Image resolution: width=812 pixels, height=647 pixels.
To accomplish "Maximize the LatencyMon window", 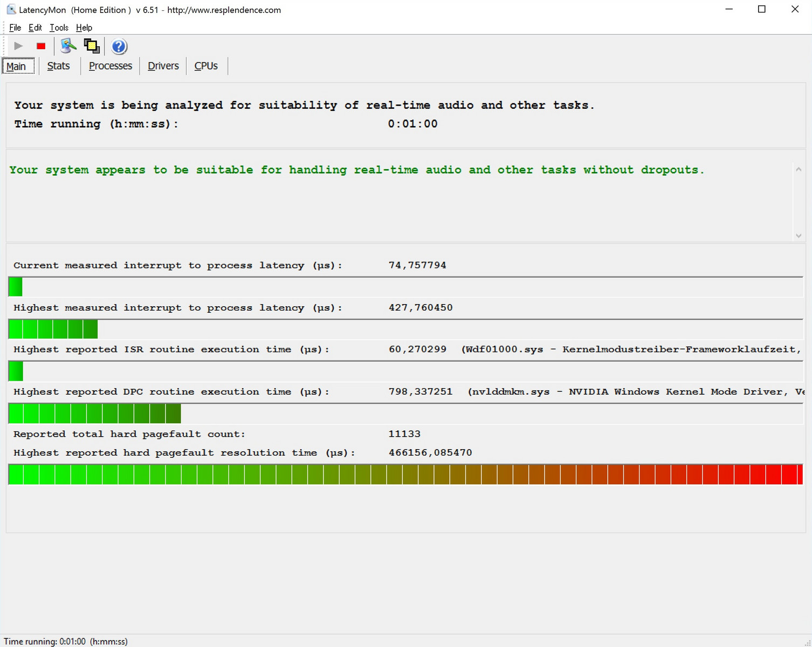I will coord(762,9).
